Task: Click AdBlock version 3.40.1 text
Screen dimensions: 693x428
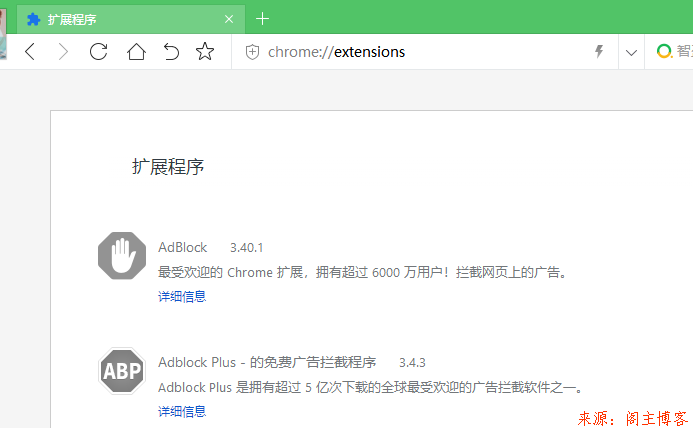Action: coord(247,248)
